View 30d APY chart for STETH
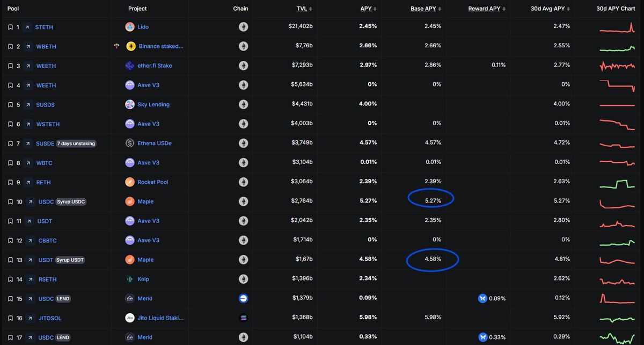The width and height of the screenshot is (644, 345). click(x=617, y=28)
